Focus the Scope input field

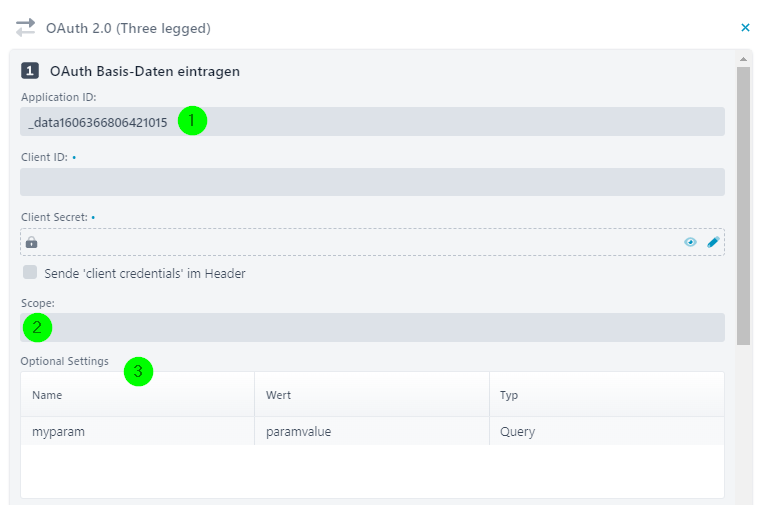point(372,327)
